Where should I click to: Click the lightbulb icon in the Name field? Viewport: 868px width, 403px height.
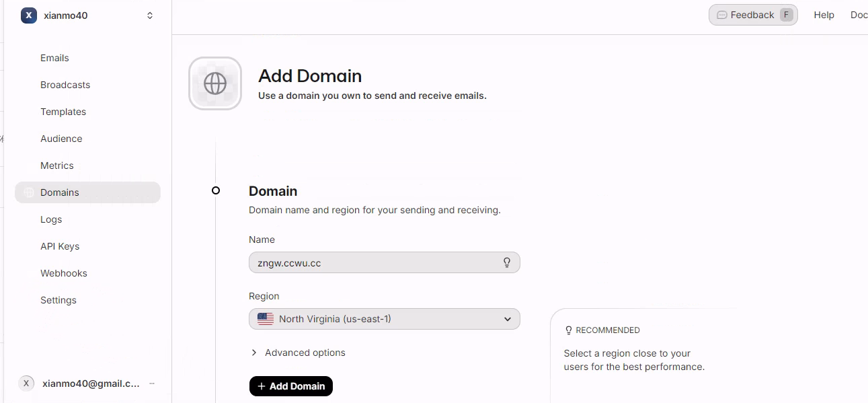point(507,262)
